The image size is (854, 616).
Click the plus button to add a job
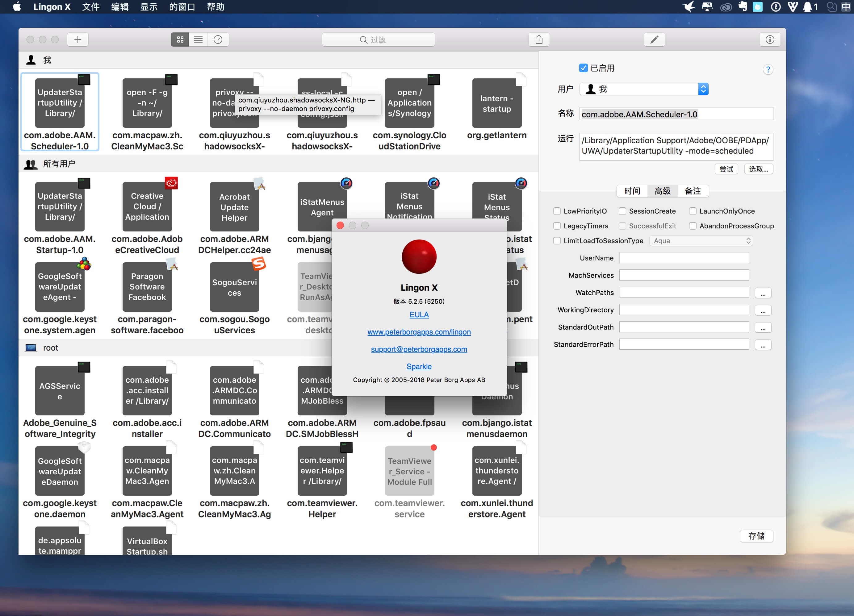(77, 40)
